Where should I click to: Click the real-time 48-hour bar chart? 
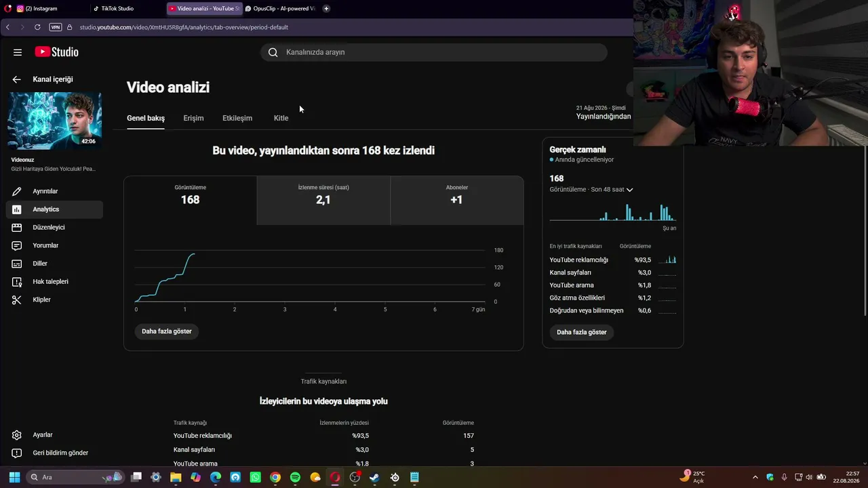click(613, 211)
